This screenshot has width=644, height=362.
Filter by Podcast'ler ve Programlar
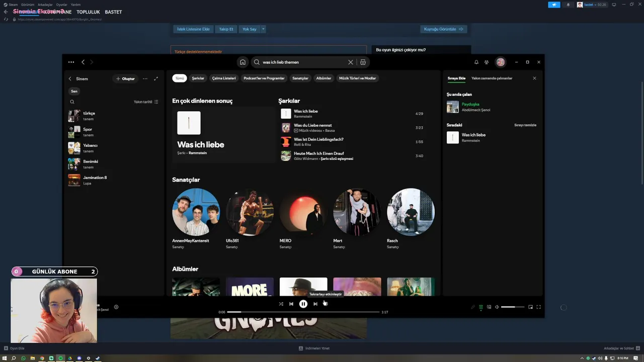click(264, 78)
